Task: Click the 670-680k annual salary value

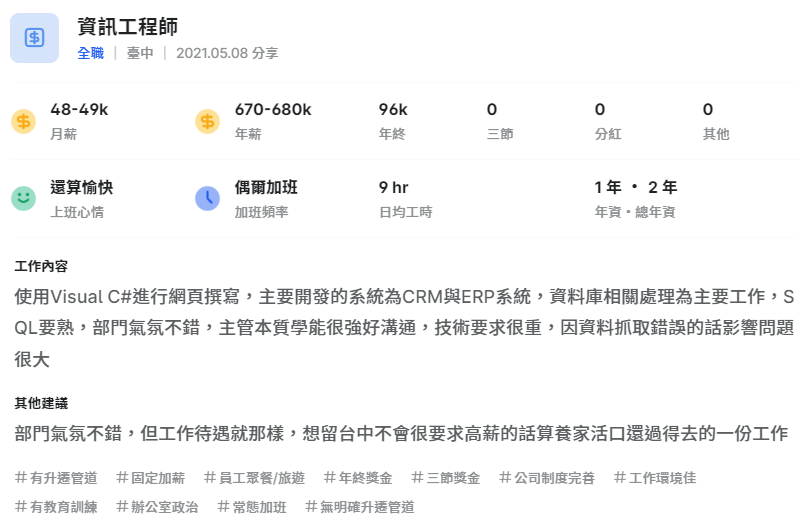Action: 273,110
